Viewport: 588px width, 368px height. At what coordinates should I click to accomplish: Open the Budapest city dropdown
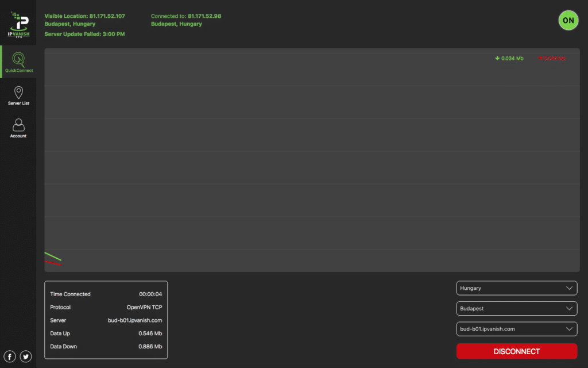click(x=517, y=309)
